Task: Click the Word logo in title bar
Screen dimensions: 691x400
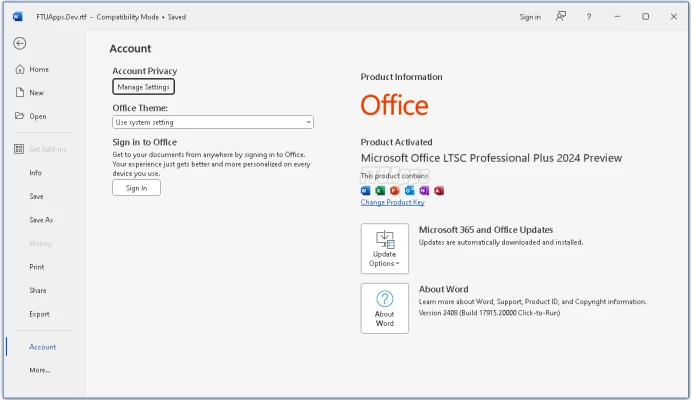Action: point(18,17)
